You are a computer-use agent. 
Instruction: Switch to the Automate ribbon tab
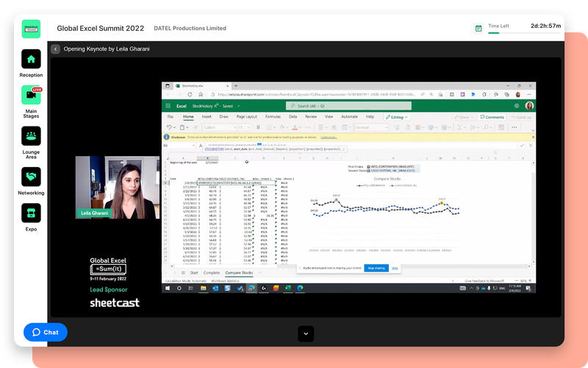click(x=350, y=117)
